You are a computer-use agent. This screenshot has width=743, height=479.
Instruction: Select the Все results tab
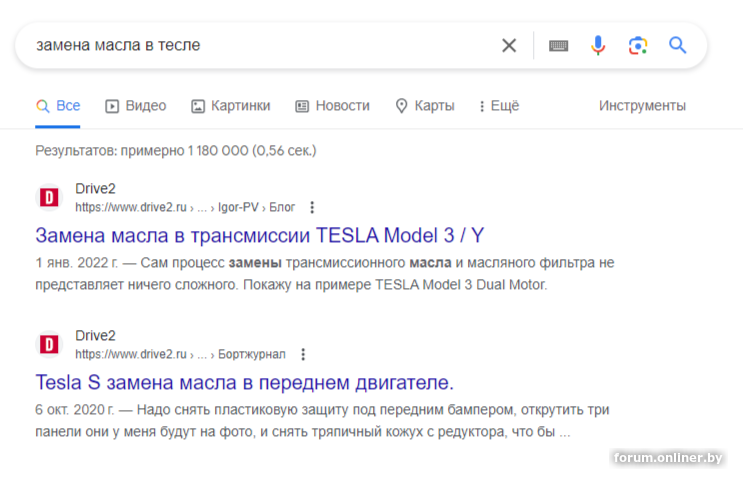pyautogui.click(x=58, y=106)
